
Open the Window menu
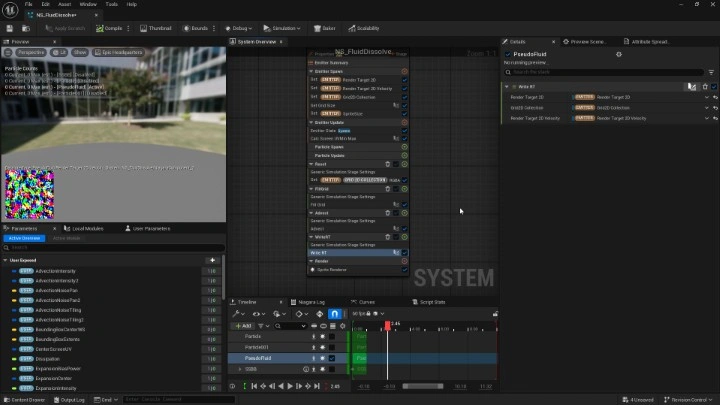coord(88,4)
